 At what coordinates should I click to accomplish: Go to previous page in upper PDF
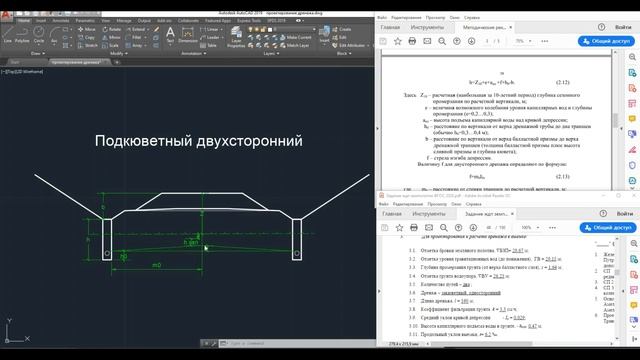click(x=457, y=41)
